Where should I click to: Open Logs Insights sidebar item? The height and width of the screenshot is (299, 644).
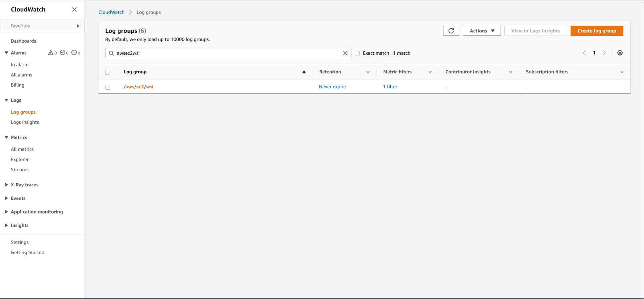pos(25,122)
